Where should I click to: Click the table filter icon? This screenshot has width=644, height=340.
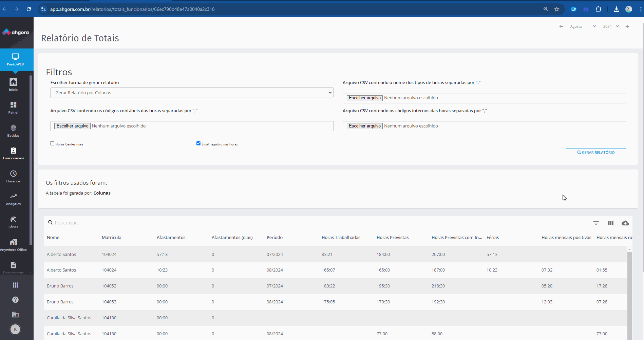596,223
